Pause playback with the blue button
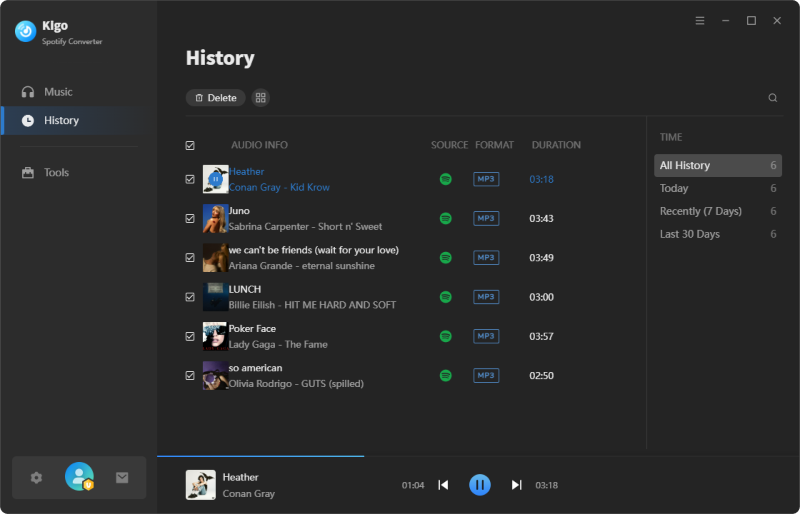 [x=480, y=485]
